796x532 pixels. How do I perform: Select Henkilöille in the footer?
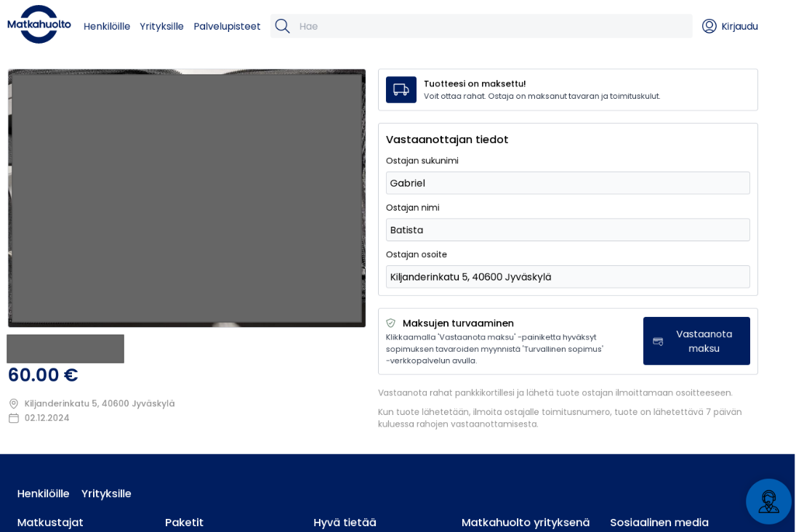coord(44,493)
